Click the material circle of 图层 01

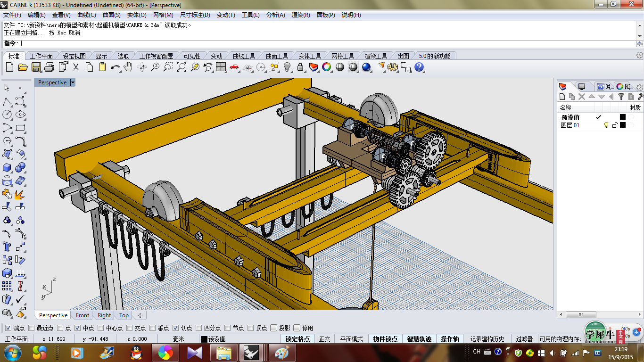[631, 125]
